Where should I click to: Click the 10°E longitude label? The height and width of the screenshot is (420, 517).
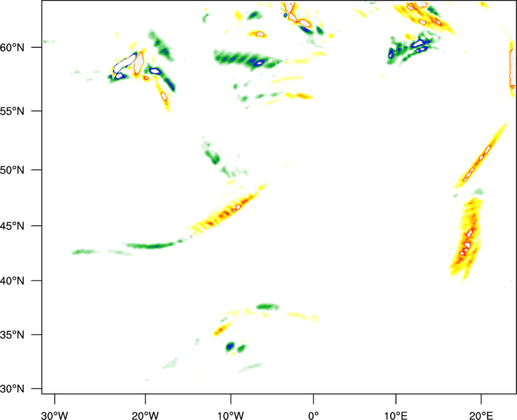[396, 415]
